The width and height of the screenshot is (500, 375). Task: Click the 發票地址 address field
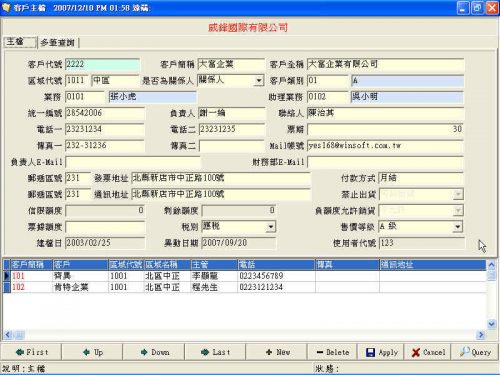[221, 178]
